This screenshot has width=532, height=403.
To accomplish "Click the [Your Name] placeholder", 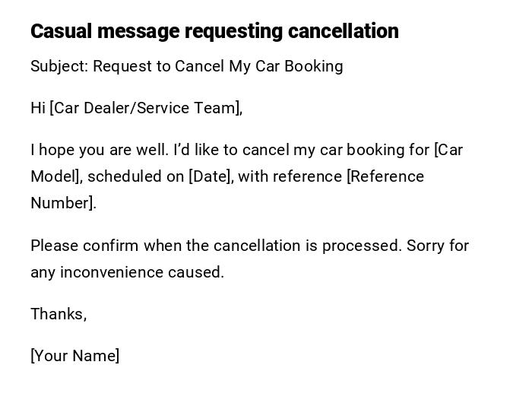I will pos(75,356).
